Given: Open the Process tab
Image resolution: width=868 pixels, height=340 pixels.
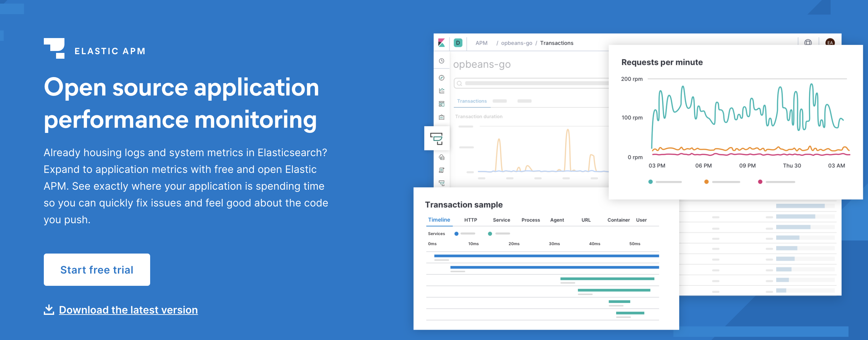Looking at the screenshot, I should [x=531, y=220].
